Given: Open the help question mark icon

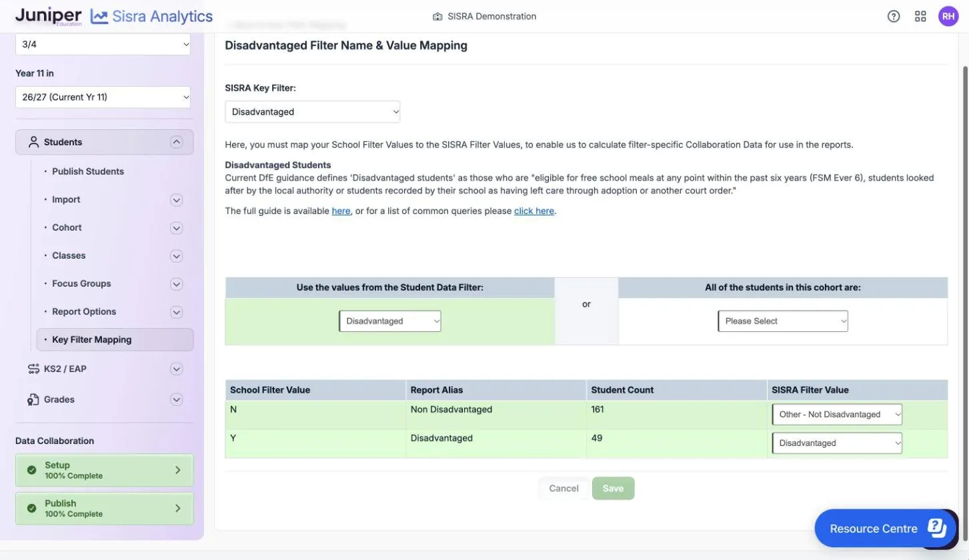Looking at the screenshot, I should [894, 17].
